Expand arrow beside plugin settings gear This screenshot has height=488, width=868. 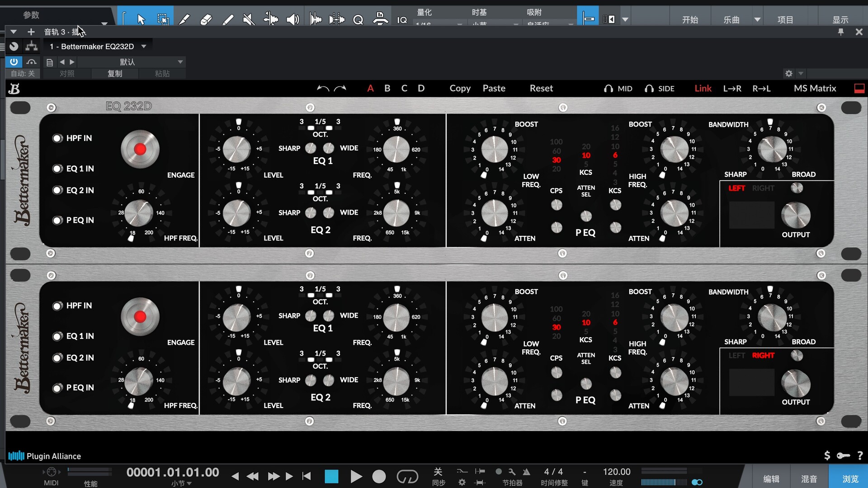click(801, 73)
